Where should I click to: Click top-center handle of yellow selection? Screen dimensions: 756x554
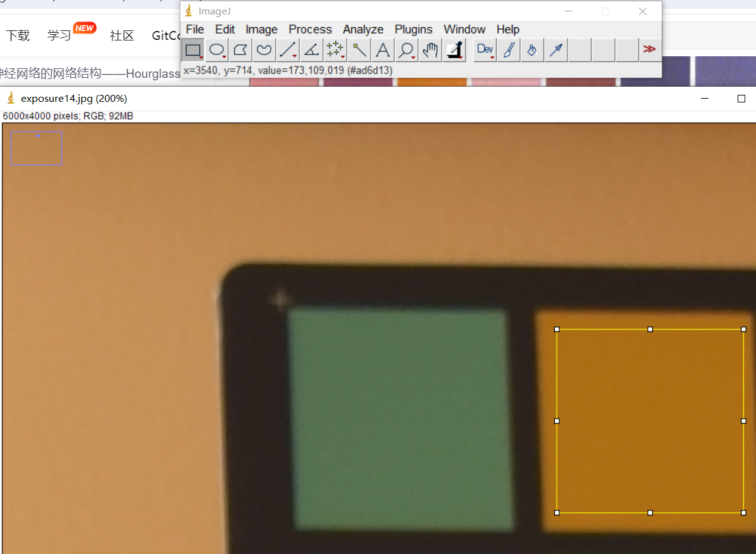click(x=650, y=329)
